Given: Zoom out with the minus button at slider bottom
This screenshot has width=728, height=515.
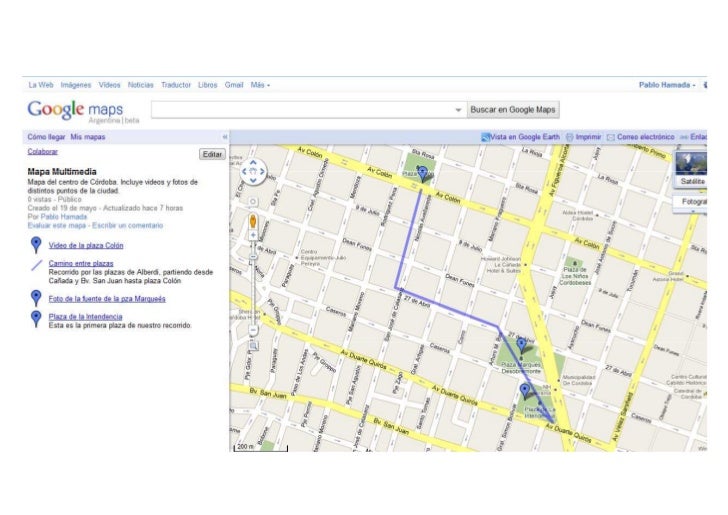Looking at the screenshot, I should [x=253, y=330].
